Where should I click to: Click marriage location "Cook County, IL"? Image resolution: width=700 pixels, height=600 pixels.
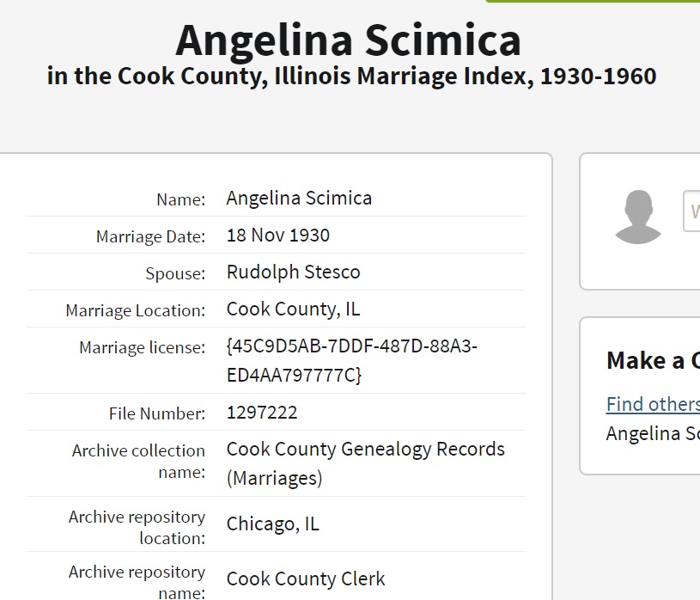pos(293,309)
